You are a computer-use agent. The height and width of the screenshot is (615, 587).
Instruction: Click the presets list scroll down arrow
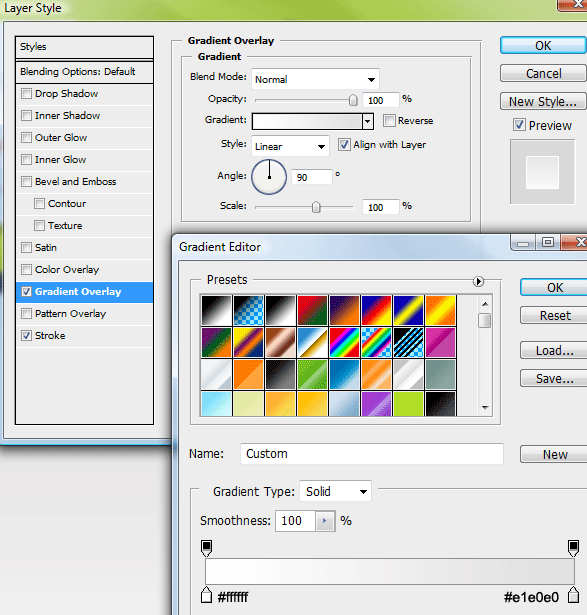485,408
